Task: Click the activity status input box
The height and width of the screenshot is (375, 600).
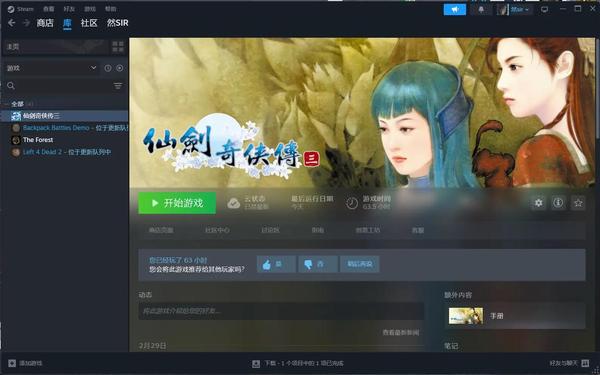Action: 281,311
